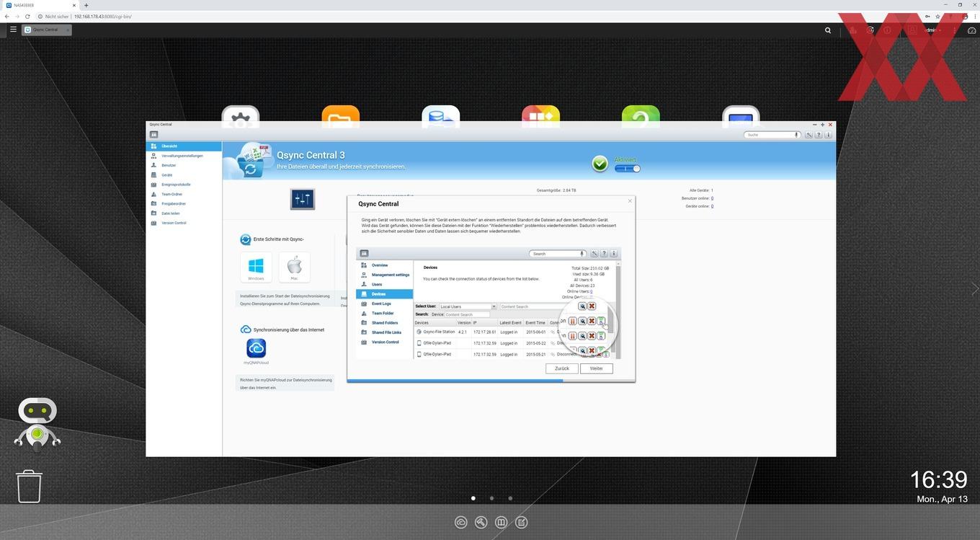Open App Center desktop icon

[x=541, y=116]
